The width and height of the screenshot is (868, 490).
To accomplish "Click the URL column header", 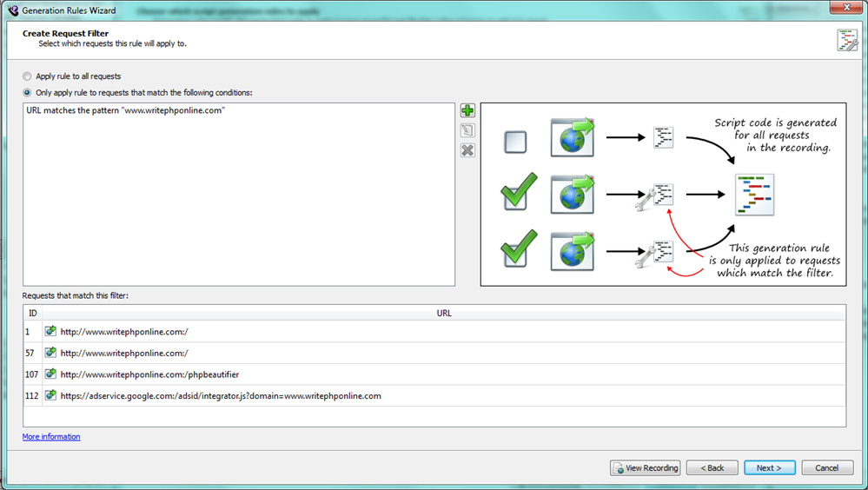I will pos(443,313).
